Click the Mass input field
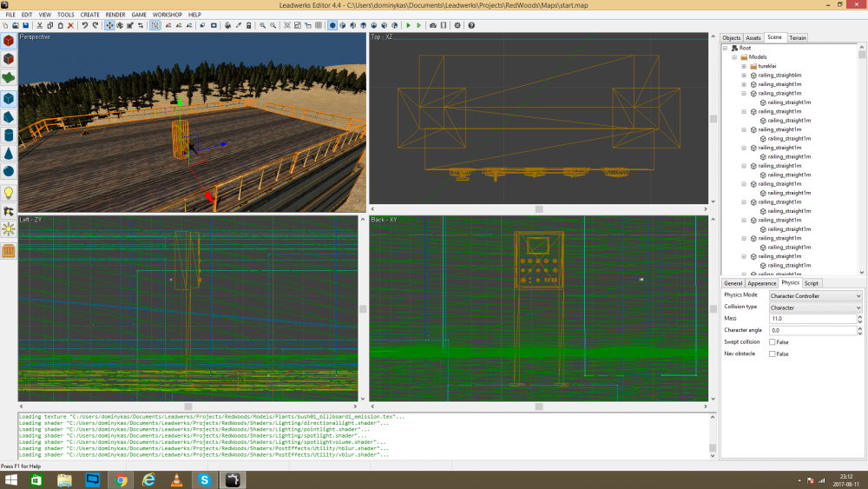The height and width of the screenshot is (489, 868). point(812,319)
